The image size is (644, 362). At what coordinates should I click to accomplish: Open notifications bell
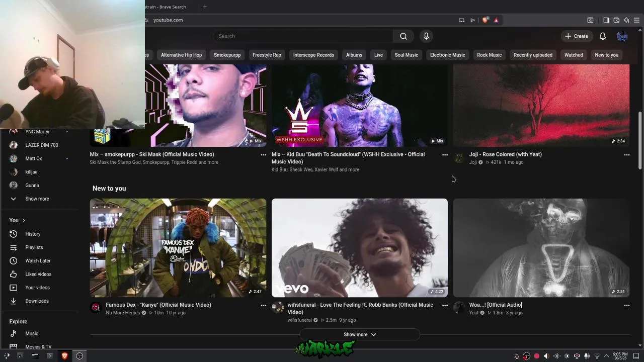602,36
